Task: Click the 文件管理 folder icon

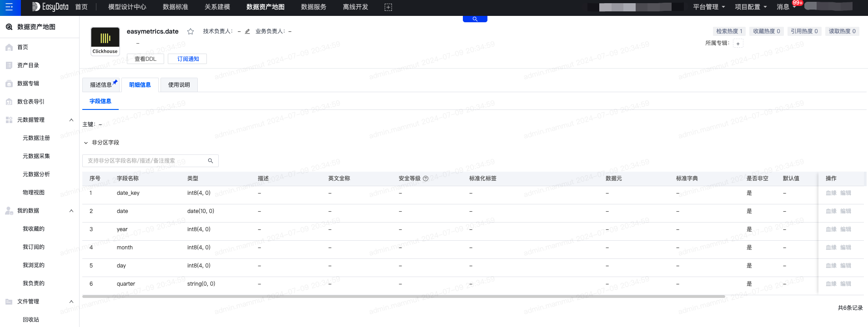Action: (x=9, y=302)
